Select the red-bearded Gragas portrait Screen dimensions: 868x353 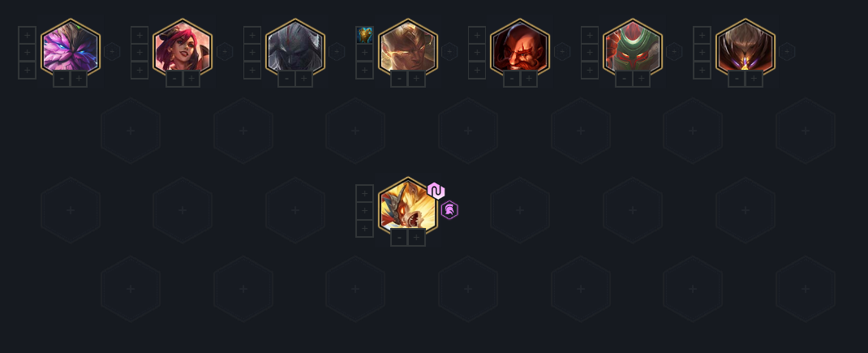[x=520, y=49]
